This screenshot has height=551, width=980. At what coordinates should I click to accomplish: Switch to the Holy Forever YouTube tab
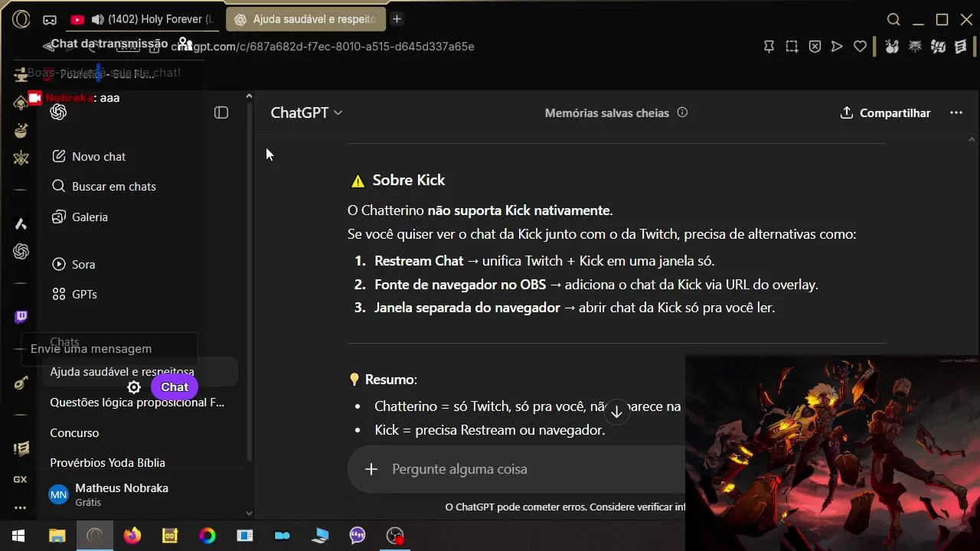pyautogui.click(x=144, y=19)
